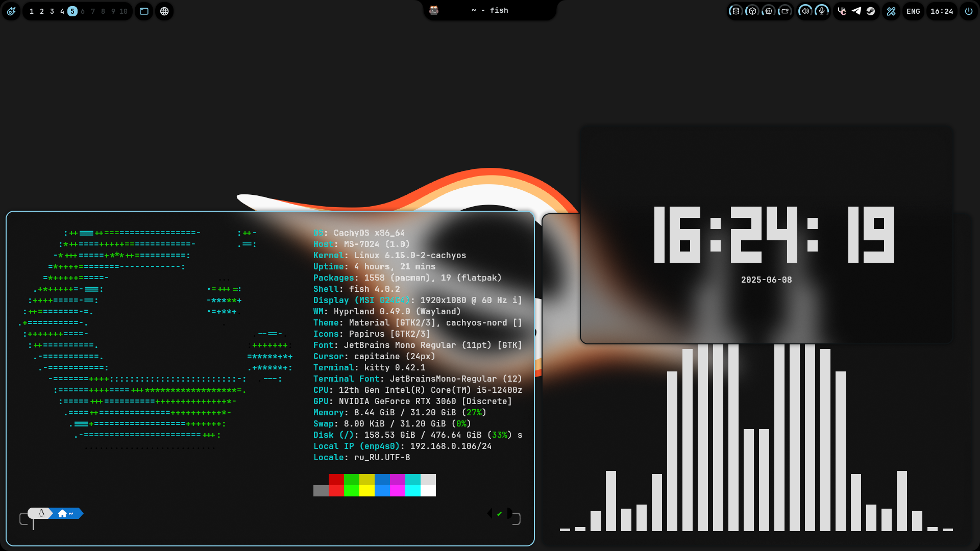The width and height of the screenshot is (980, 551).
Task: Click the terminal window icon in the bar
Action: 144,11
